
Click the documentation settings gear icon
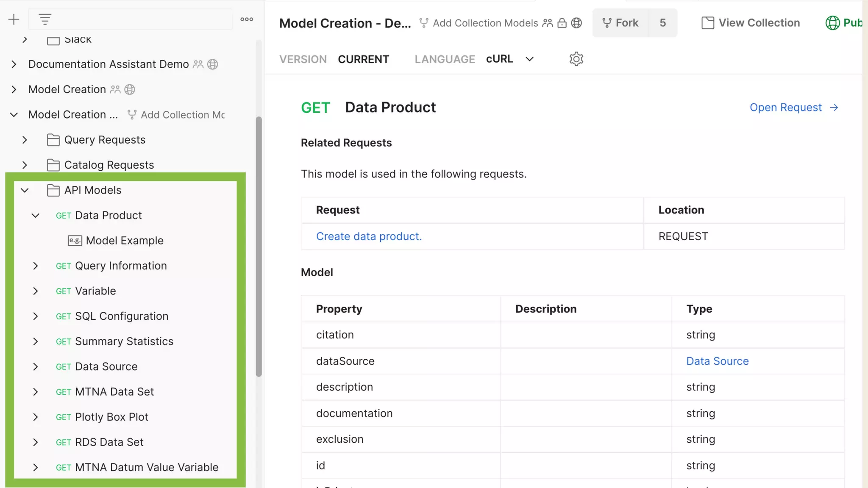point(576,59)
